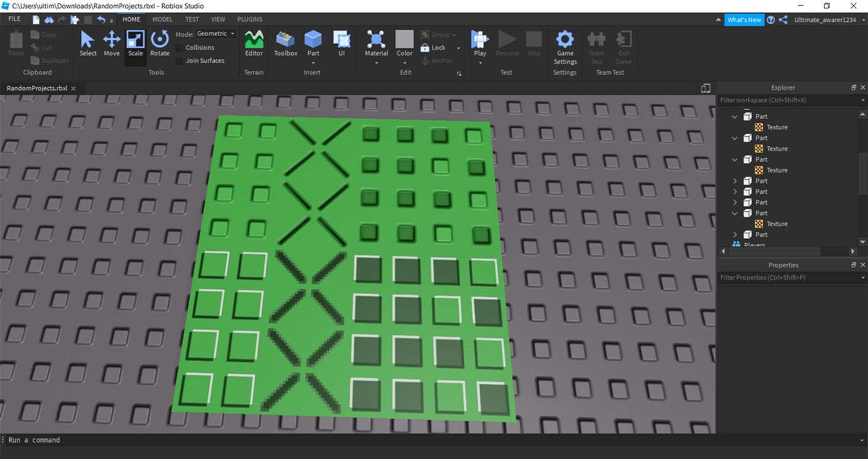Open the Color picker
The height and width of the screenshot is (459, 868).
pos(404,42)
